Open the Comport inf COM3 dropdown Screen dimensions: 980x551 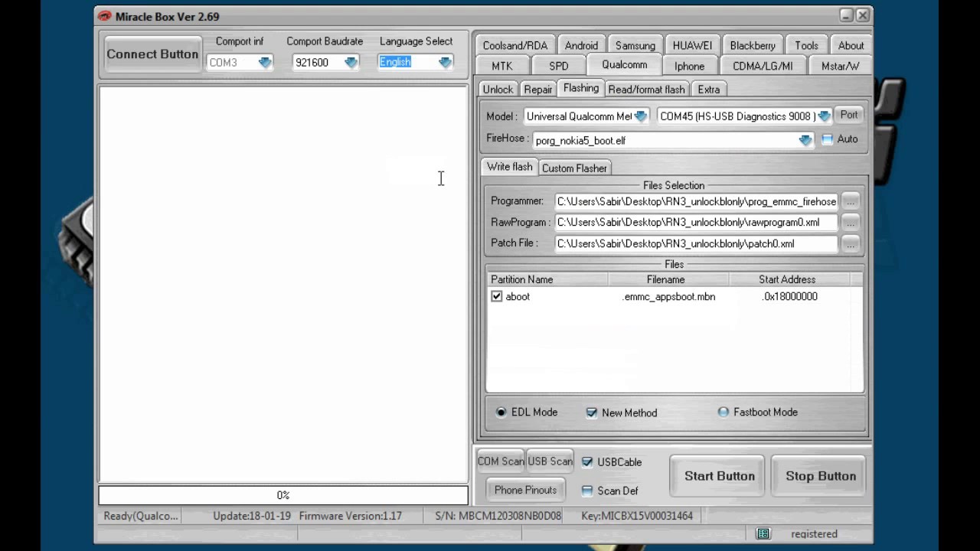(x=265, y=63)
